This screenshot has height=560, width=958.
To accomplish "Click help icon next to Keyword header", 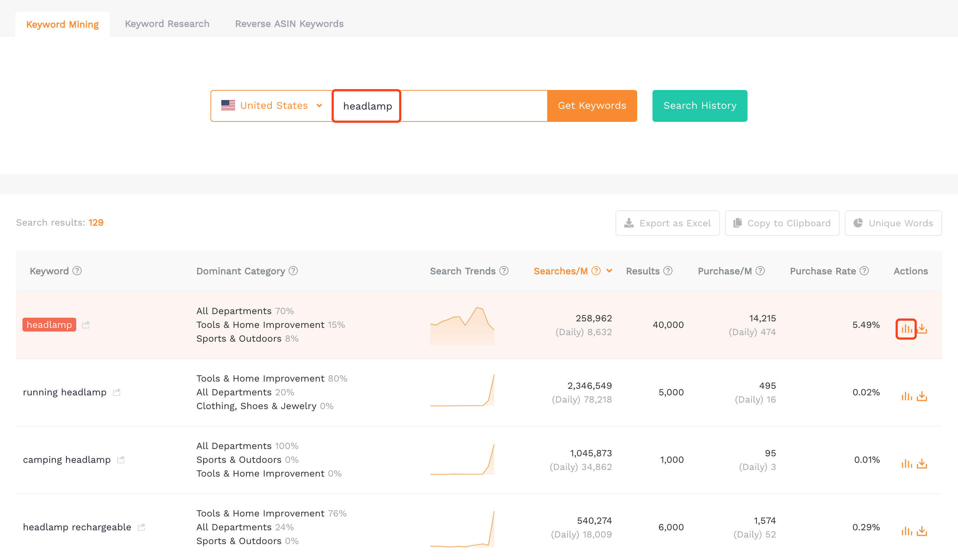I will (x=77, y=271).
